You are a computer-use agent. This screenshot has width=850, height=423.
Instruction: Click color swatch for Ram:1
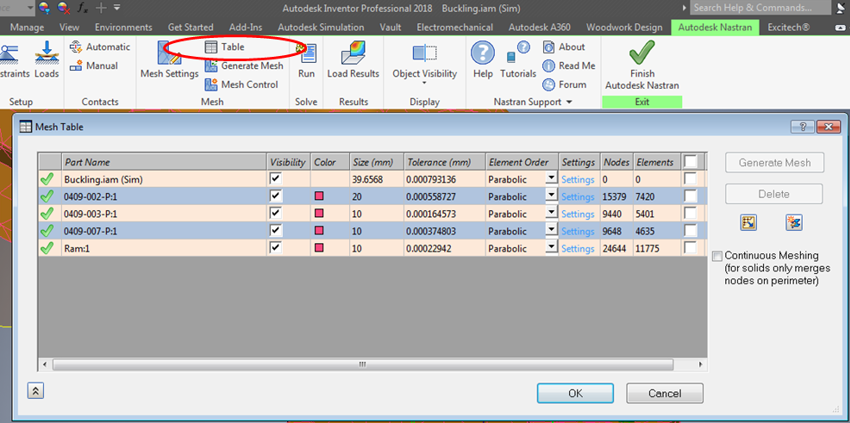(319, 248)
